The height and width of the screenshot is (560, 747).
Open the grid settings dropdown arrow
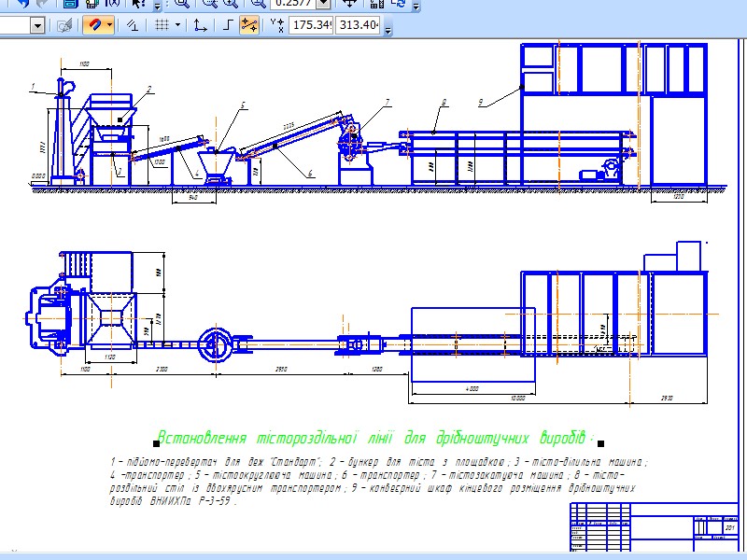point(177,25)
